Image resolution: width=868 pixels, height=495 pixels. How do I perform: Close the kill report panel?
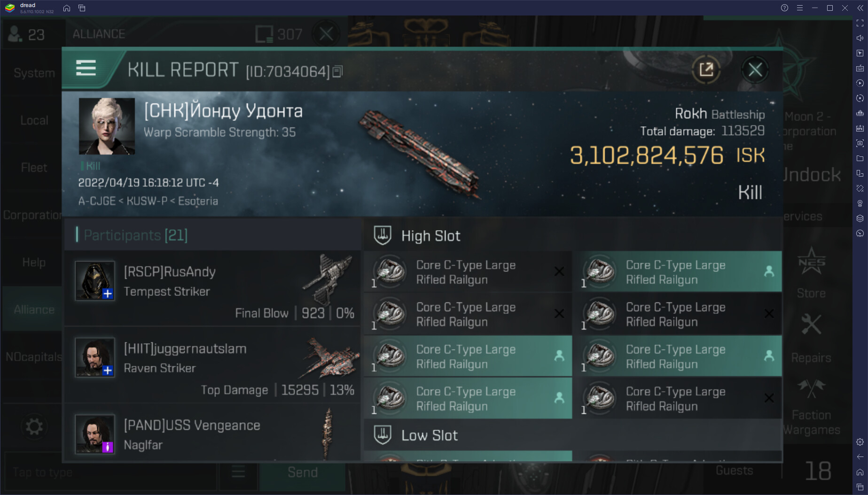coord(755,70)
